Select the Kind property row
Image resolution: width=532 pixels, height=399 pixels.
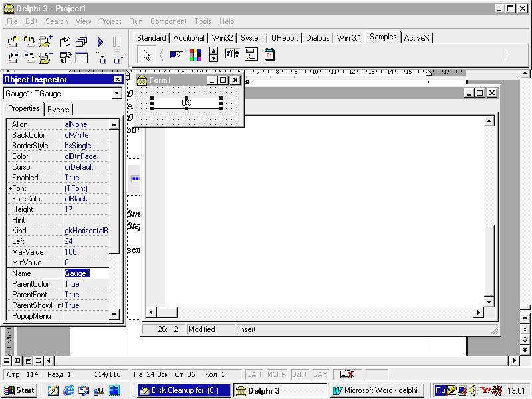(x=58, y=231)
